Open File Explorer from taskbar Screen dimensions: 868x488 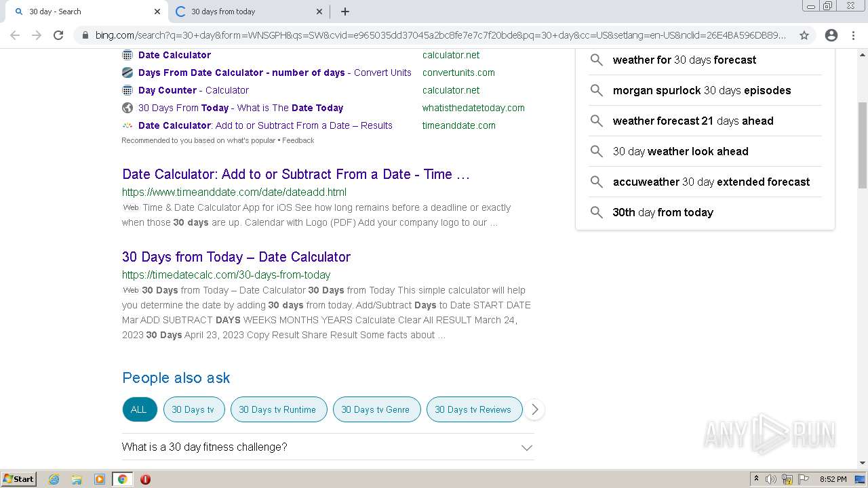(x=77, y=479)
